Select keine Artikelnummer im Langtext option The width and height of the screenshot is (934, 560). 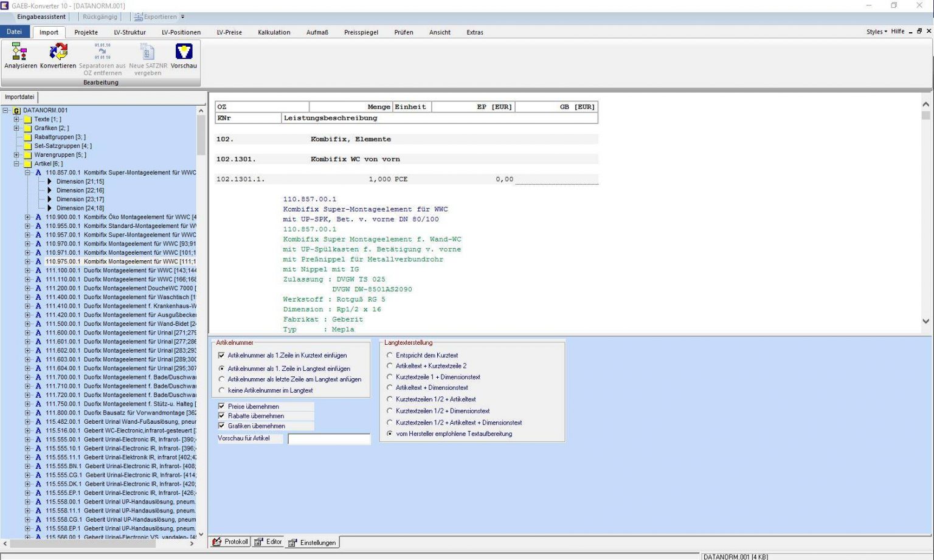pyautogui.click(x=221, y=390)
